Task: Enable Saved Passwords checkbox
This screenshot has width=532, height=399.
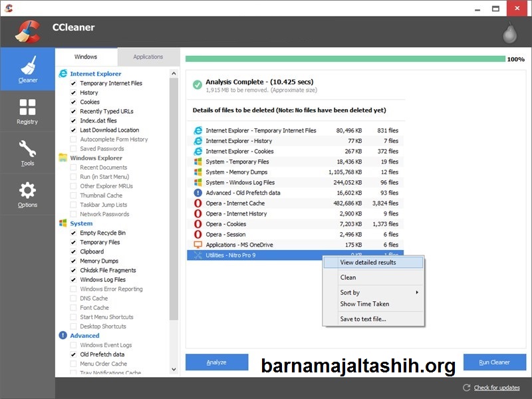Action: (x=73, y=148)
